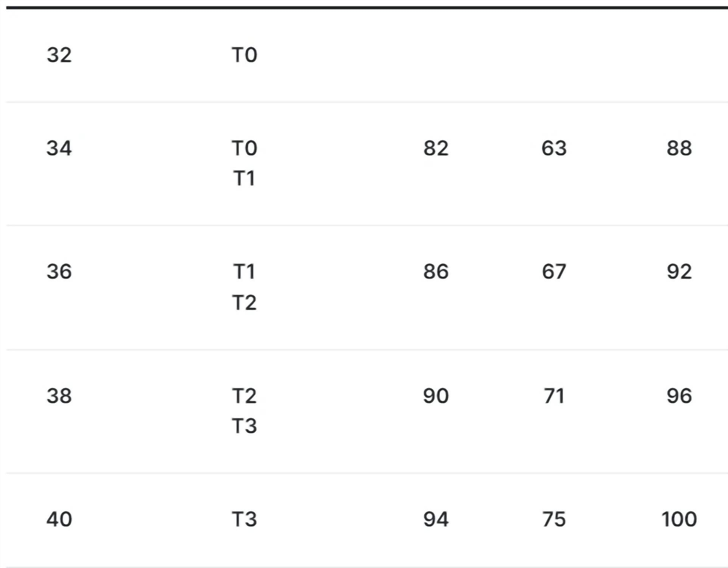The image size is (728, 568).
Task: Select the measurement value 100
Action: 679,519
